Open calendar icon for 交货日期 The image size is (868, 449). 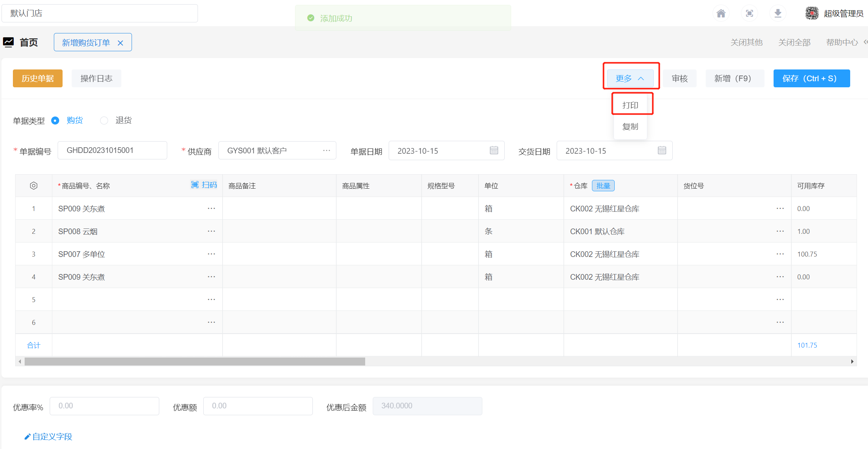662,151
